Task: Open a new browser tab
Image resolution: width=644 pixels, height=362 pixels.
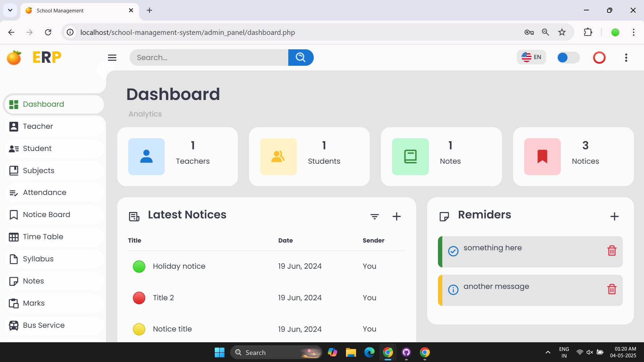Action: [149, 10]
